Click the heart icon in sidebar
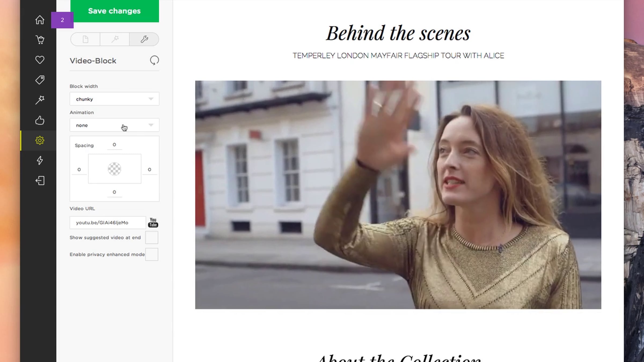The height and width of the screenshot is (362, 644). [x=40, y=60]
